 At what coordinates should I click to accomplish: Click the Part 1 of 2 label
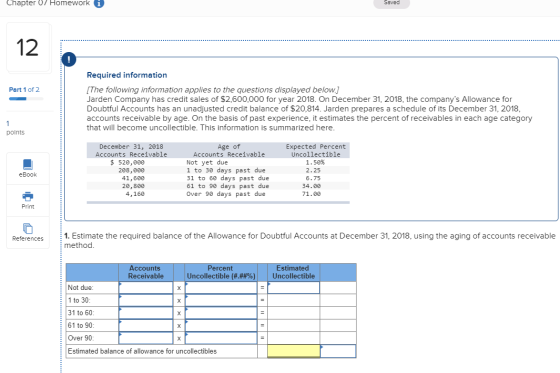coord(24,90)
